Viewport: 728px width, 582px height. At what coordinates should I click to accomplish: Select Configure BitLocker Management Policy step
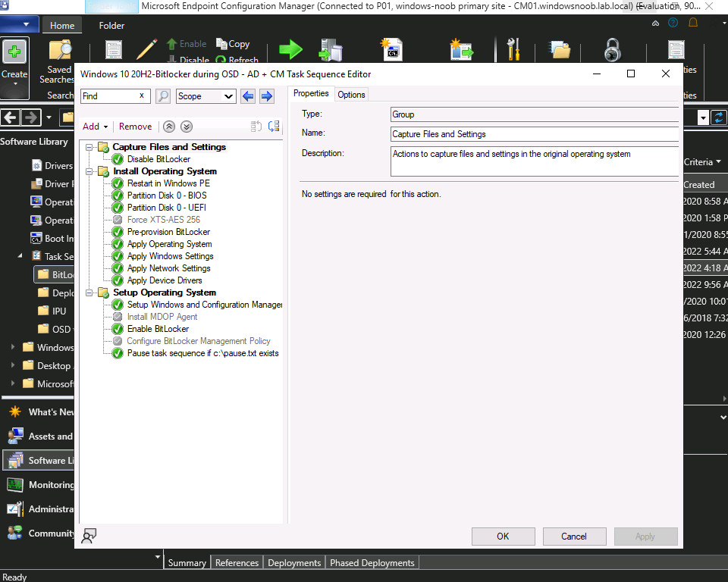pyautogui.click(x=198, y=341)
